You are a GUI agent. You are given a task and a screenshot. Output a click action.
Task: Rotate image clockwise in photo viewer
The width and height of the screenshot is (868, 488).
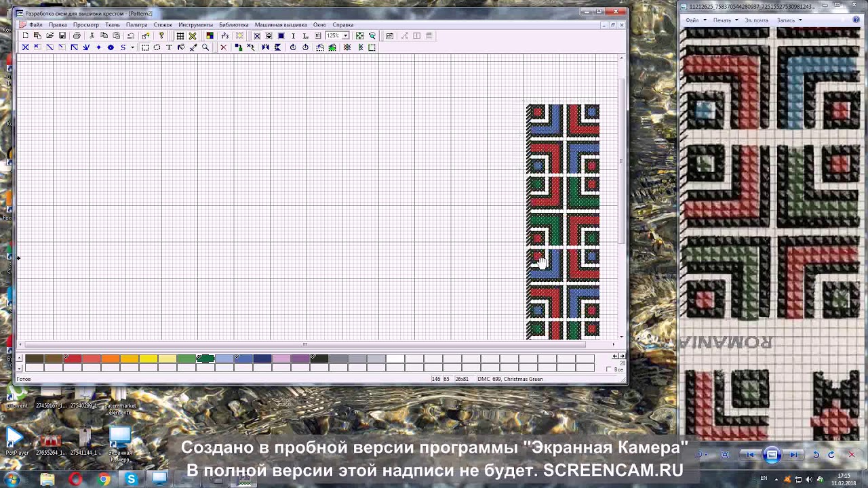coord(831,455)
